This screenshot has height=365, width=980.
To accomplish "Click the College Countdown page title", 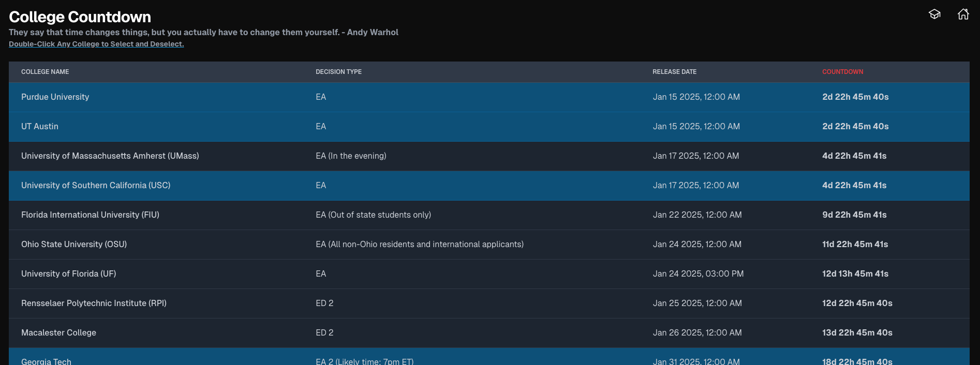I will (80, 17).
